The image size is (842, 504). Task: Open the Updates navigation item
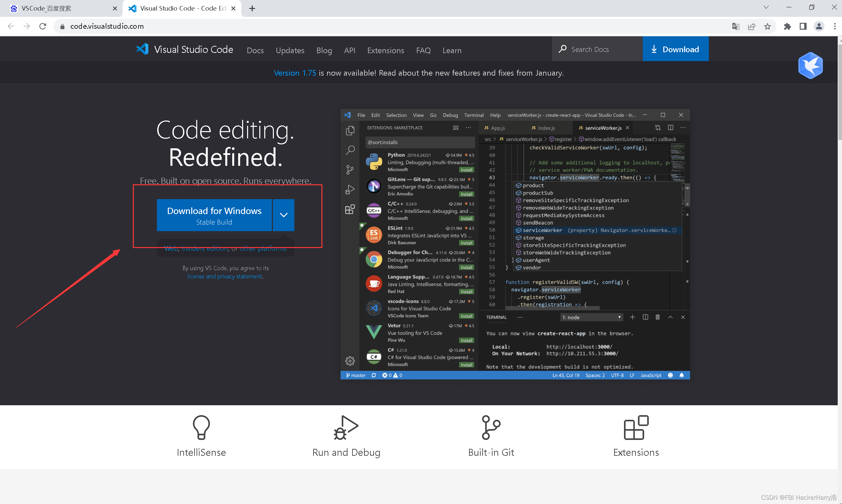(290, 50)
